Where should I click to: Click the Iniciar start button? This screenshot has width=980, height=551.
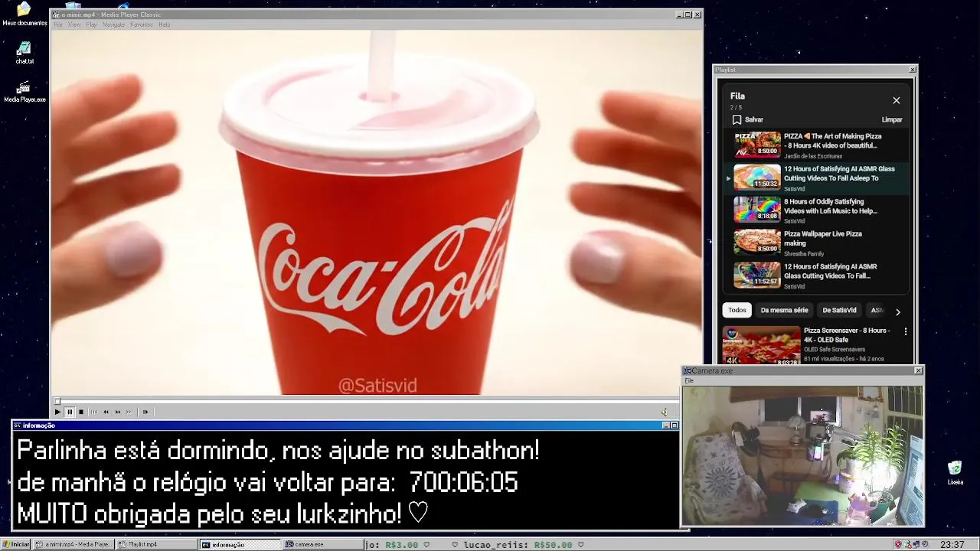pyautogui.click(x=16, y=545)
